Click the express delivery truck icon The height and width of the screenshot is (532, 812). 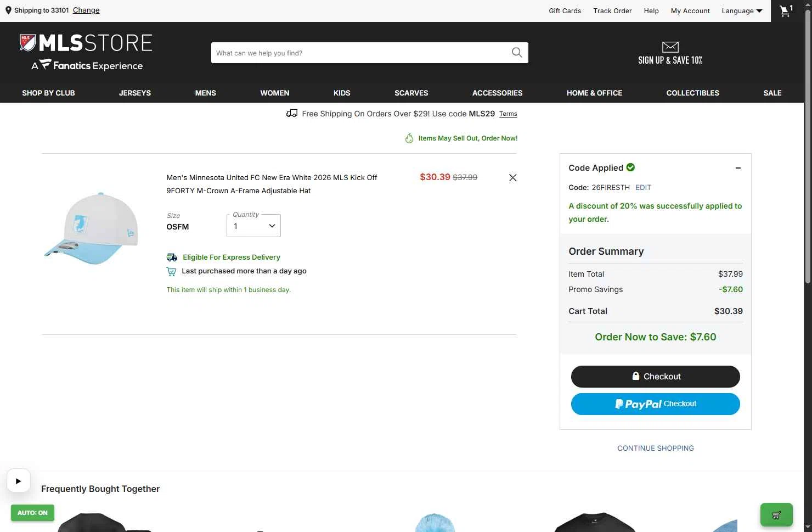pyautogui.click(x=172, y=257)
